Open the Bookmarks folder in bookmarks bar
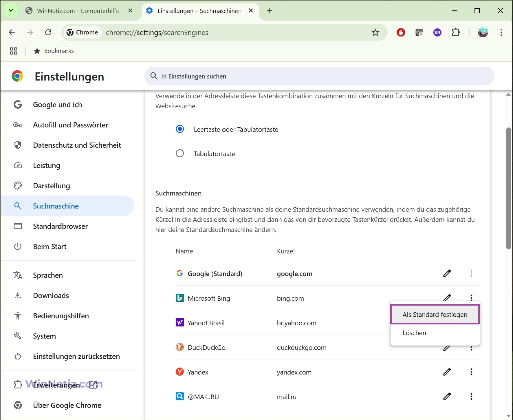 [x=54, y=51]
